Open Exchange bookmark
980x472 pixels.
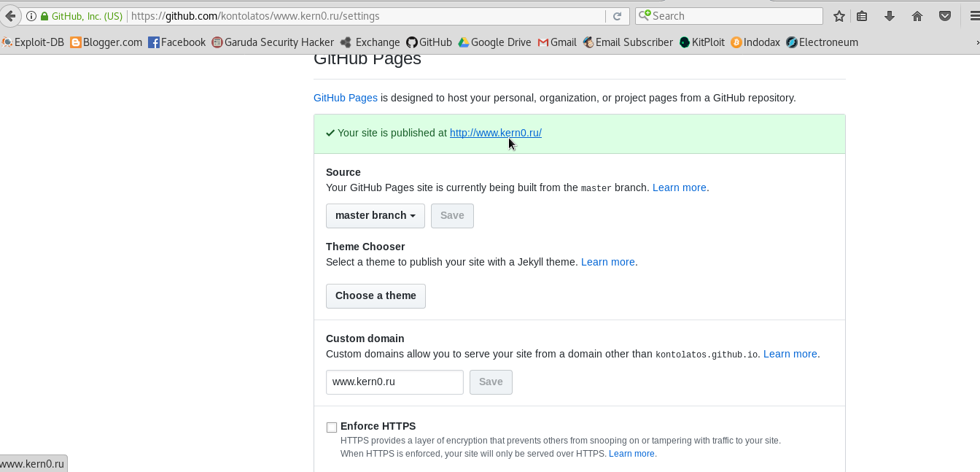[370, 42]
